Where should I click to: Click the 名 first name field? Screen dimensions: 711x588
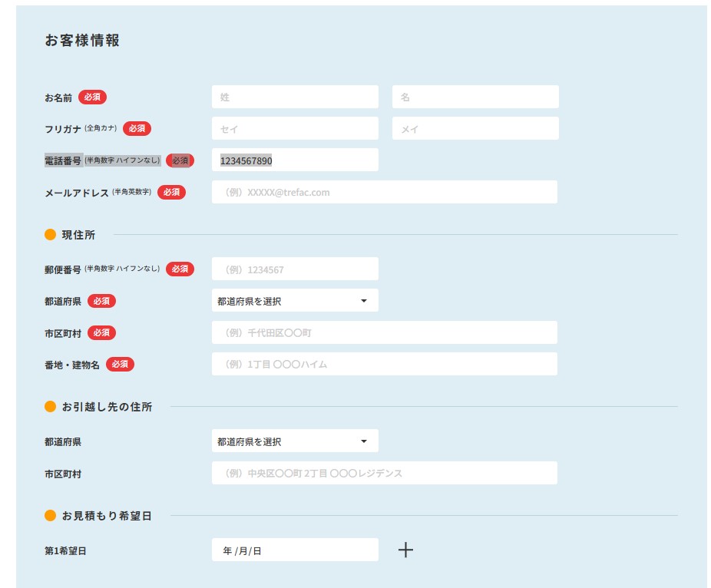(475, 97)
